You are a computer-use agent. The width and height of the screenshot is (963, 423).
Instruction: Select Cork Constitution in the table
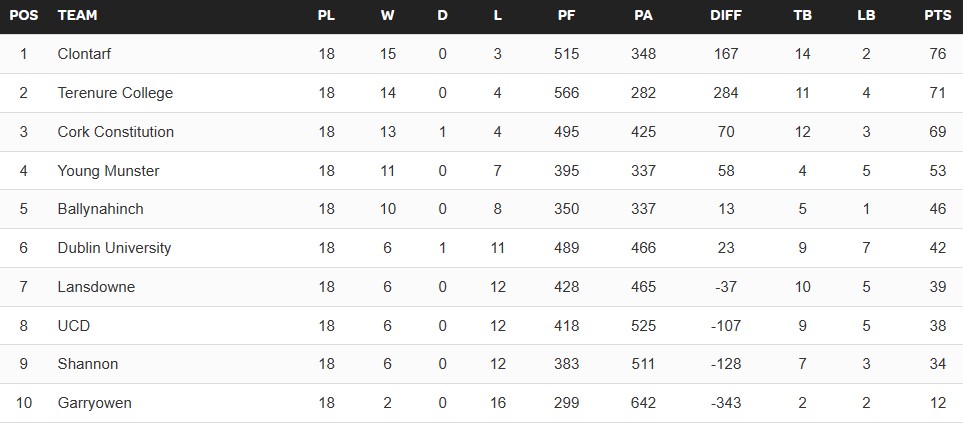[x=116, y=132]
